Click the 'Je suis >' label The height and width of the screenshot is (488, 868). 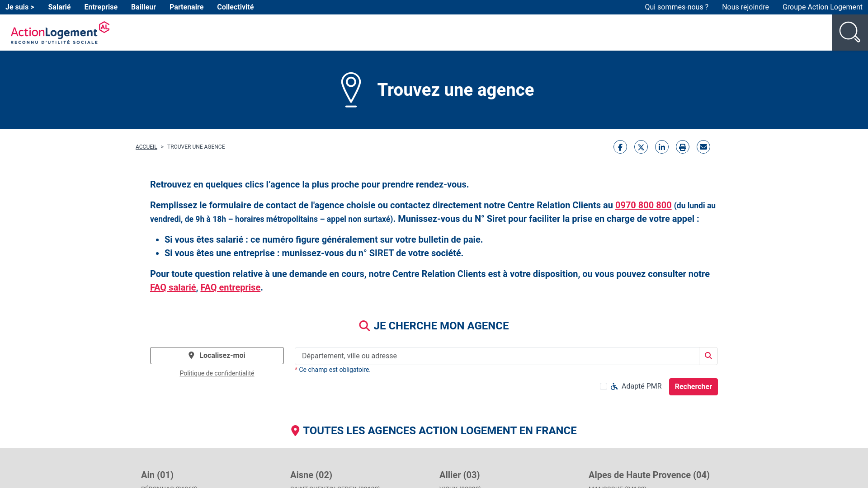[x=20, y=7]
